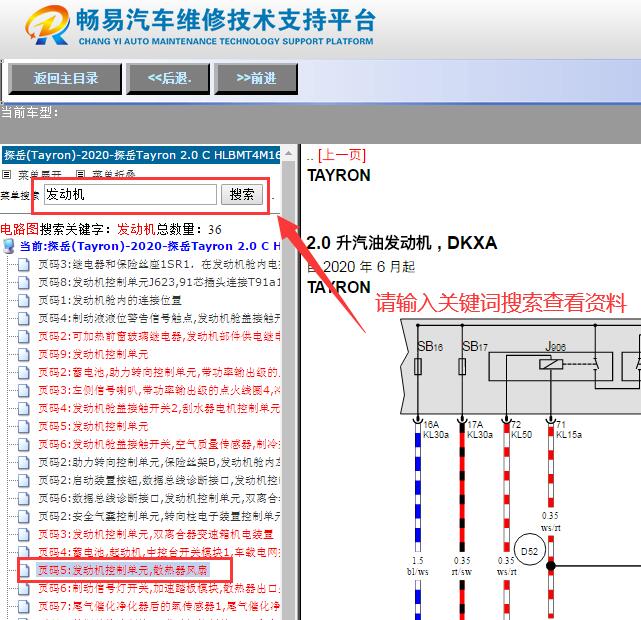Screen dimensions: 641x620
Task: Click page icon of 页码5:发动机控制单元,散热器风扇
Action: click(x=24, y=570)
